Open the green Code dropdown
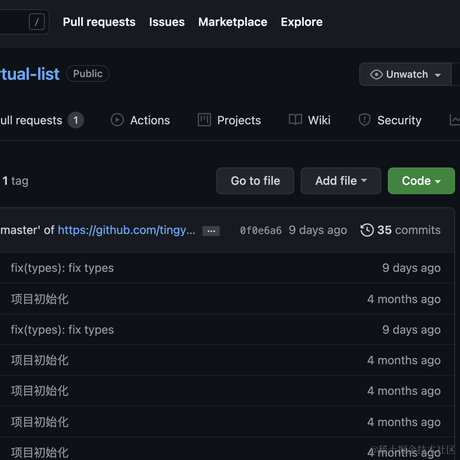The image size is (460, 460). (421, 181)
